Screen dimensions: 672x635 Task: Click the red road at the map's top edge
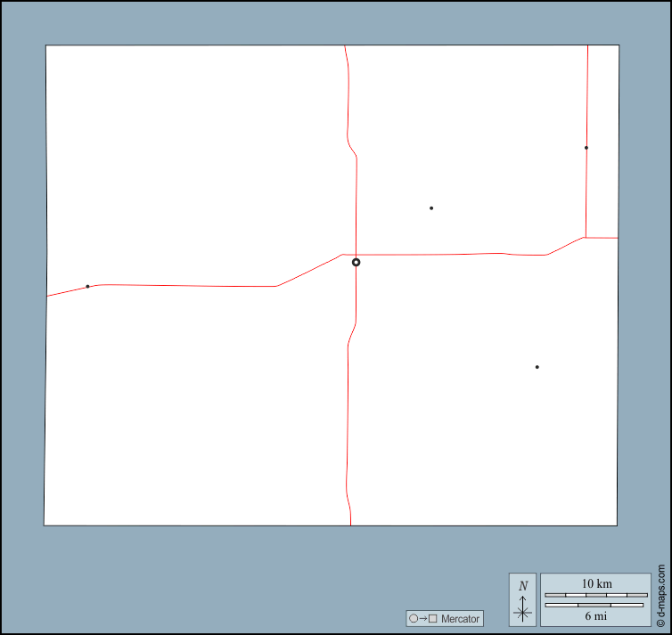pos(345,46)
